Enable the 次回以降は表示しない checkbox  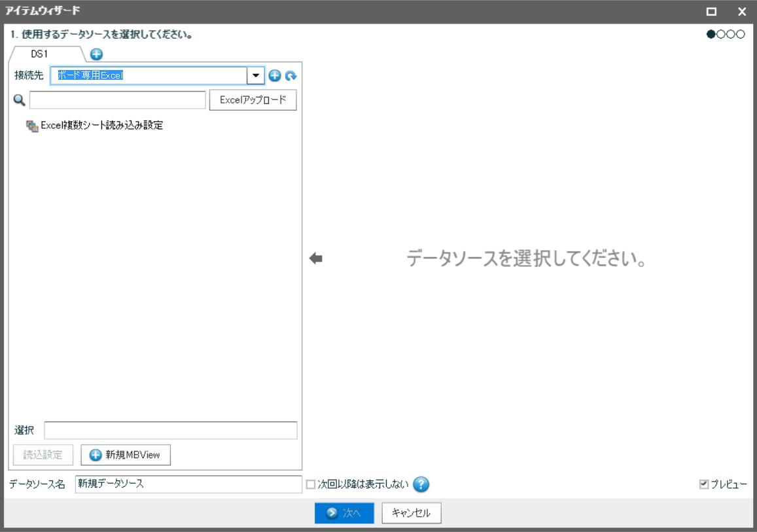(x=311, y=484)
